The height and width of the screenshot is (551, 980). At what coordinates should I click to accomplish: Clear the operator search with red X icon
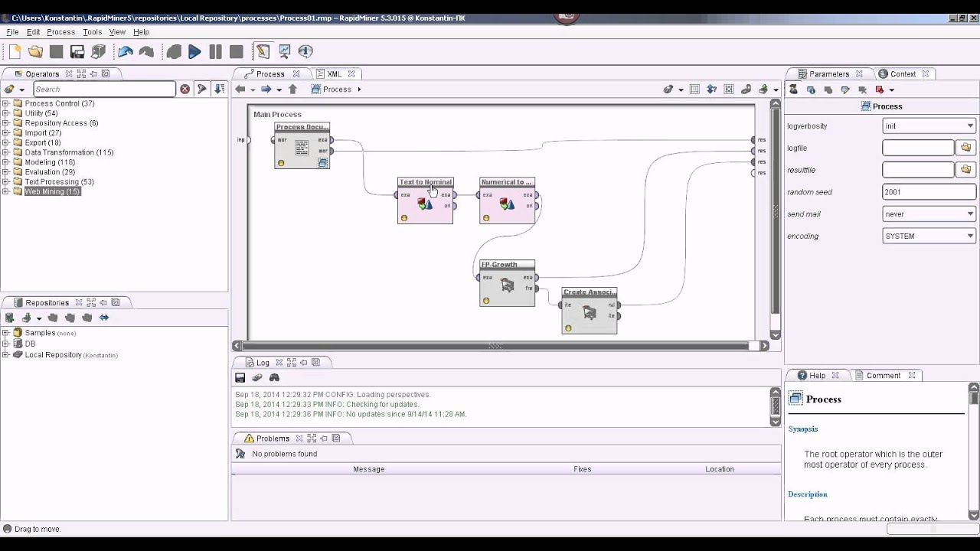(x=185, y=89)
